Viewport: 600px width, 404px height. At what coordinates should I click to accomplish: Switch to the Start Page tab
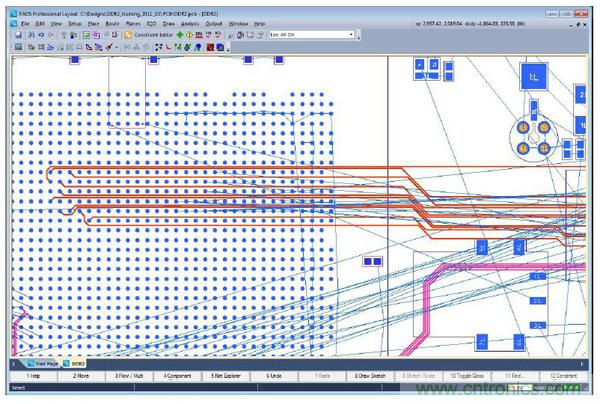44,362
